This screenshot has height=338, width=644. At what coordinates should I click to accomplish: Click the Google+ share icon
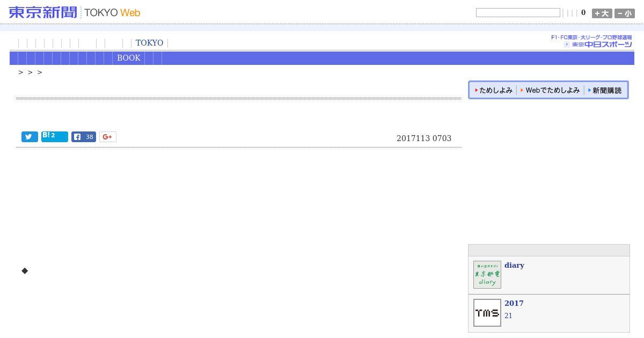(x=108, y=137)
